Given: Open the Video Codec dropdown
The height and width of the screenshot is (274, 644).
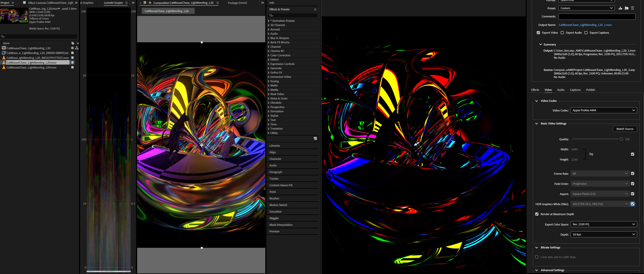Looking at the screenshot, I should (x=603, y=110).
